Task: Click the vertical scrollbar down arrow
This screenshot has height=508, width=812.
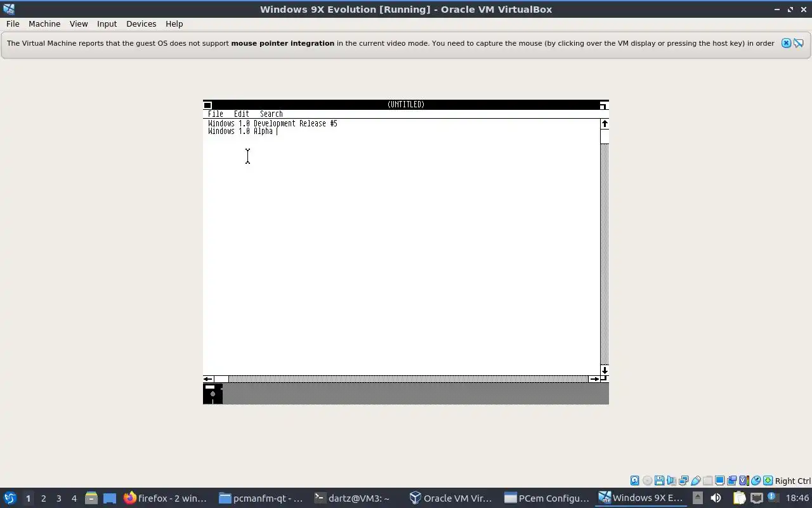Action: click(x=605, y=370)
